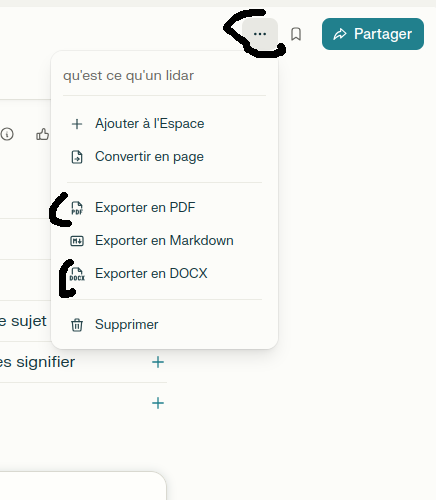
Task: Expand the related question ending in 'signifier'
Action: coord(83,362)
